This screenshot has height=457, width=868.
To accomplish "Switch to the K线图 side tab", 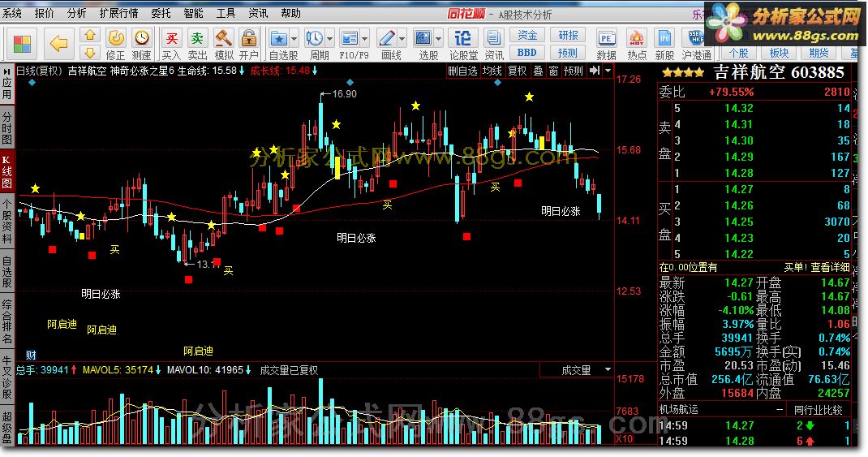I will (x=6, y=171).
